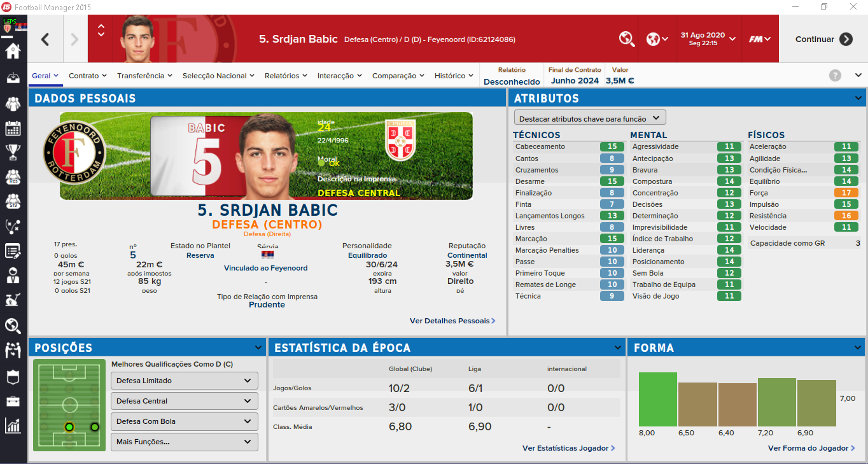Expand the Defesa Limitado role dropdown
The width and height of the screenshot is (868, 464).
click(185, 381)
